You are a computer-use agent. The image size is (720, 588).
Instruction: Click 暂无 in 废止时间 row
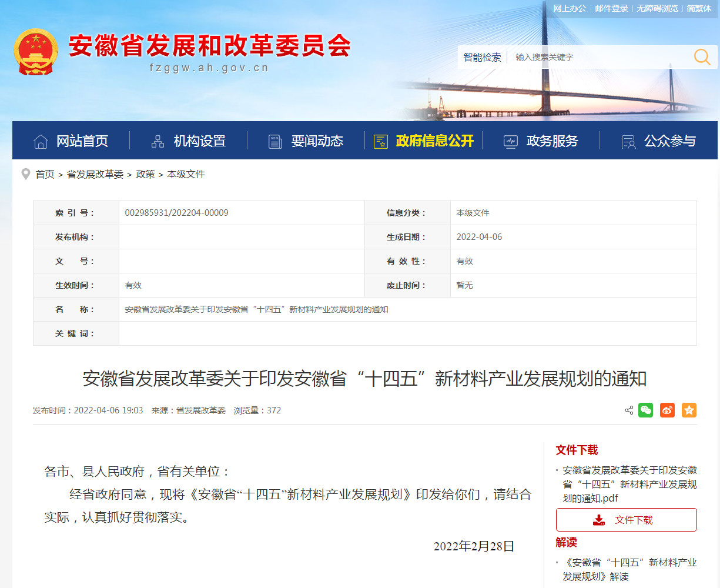coord(465,285)
